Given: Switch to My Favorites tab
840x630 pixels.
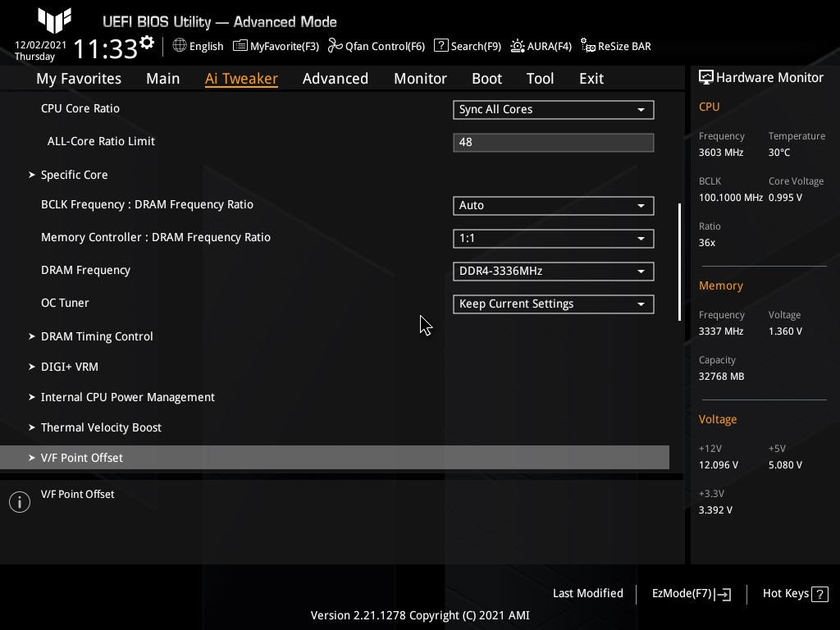Looking at the screenshot, I should [x=79, y=79].
